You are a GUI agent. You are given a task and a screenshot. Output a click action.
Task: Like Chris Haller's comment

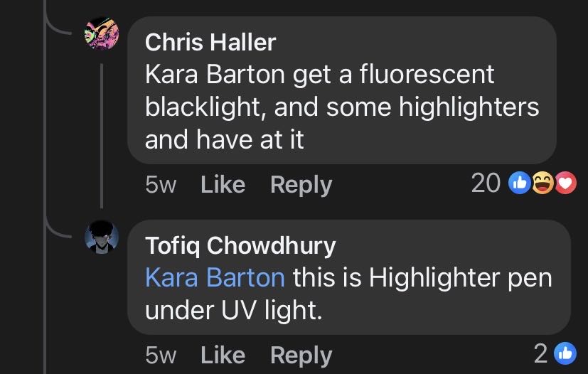pos(223,185)
